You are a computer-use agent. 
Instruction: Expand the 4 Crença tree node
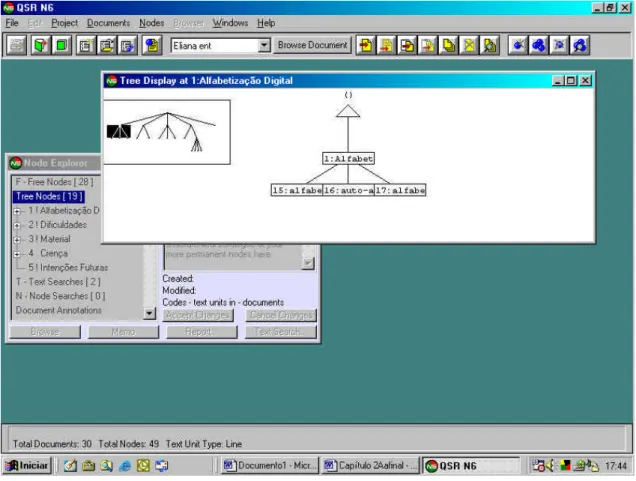tap(17, 254)
